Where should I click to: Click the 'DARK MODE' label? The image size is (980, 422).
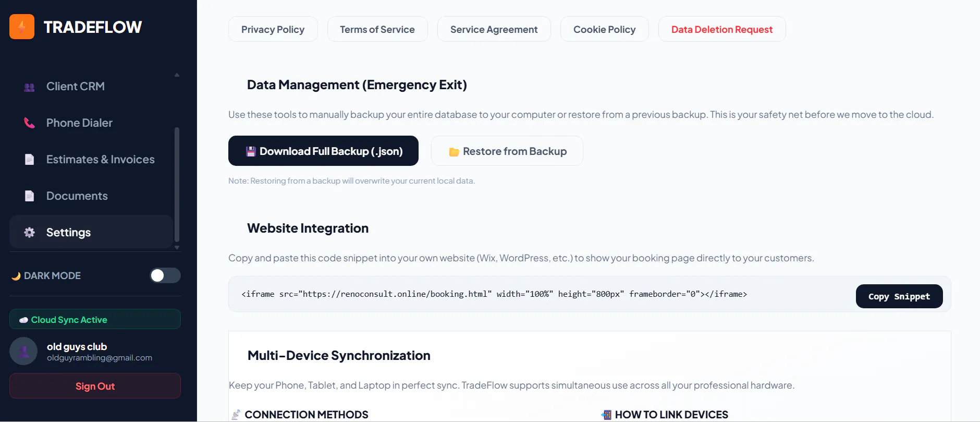click(x=52, y=275)
